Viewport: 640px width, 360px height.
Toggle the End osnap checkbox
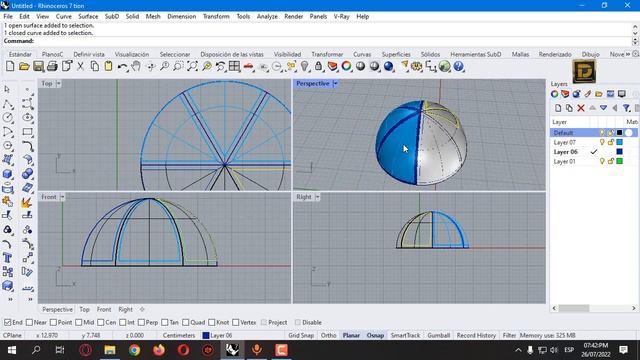tap(7, 322)
